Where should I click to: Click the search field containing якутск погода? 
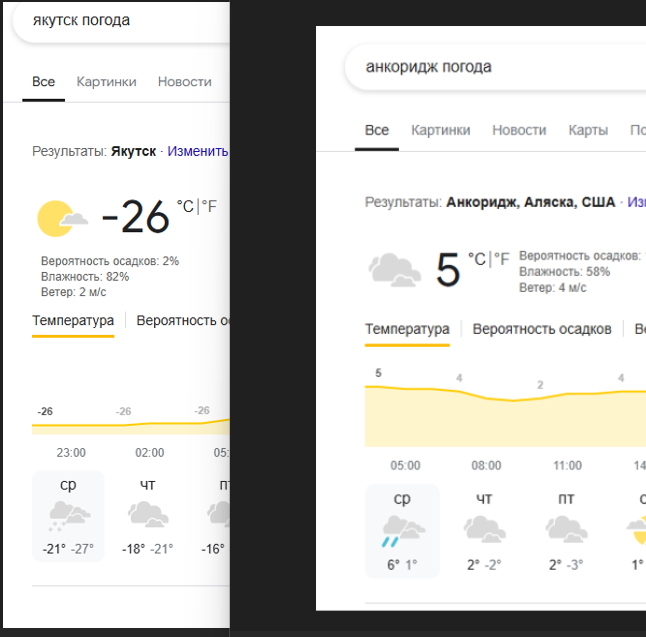122,21
